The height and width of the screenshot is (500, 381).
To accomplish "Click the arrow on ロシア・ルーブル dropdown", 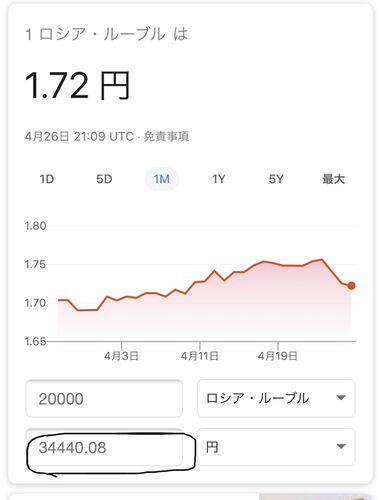I will pos(341,397).
